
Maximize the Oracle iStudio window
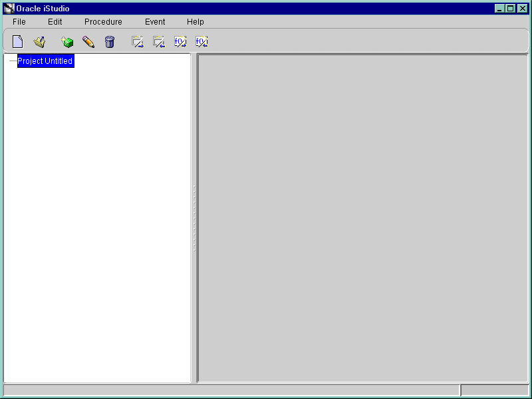click(x=511, y=9)
